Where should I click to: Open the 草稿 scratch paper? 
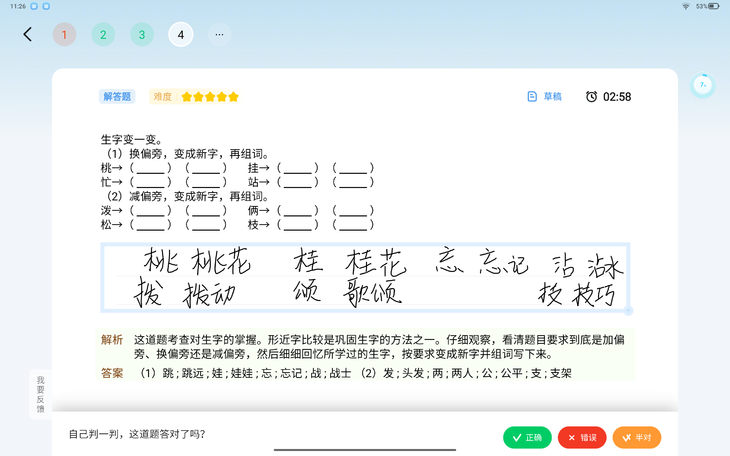coord(545,97)
